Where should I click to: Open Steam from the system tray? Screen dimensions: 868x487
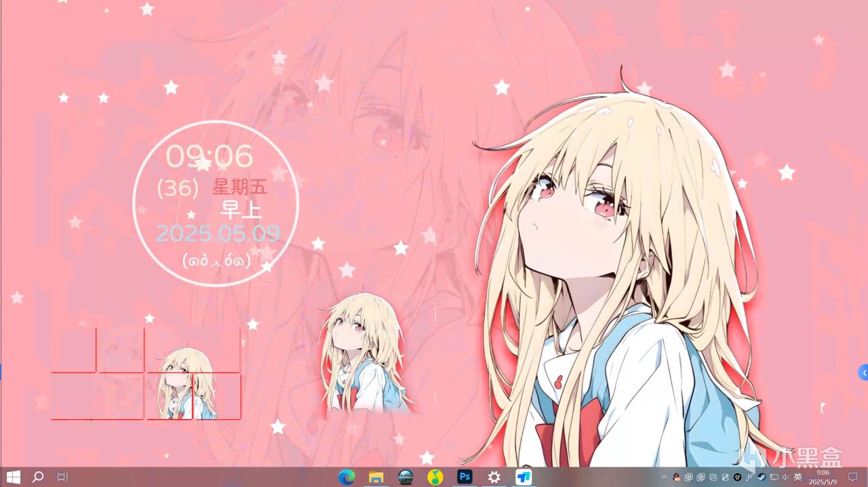point(762,477)
